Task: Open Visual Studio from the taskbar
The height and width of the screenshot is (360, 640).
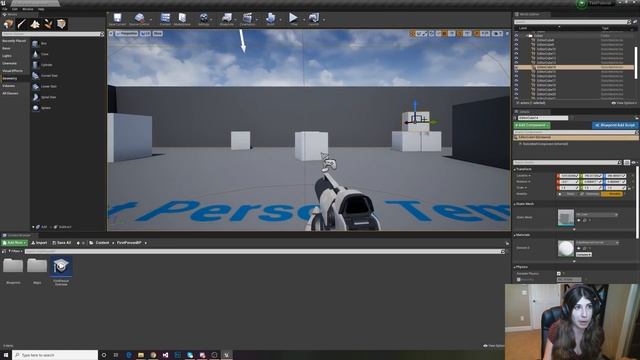Action: point(165,355)
